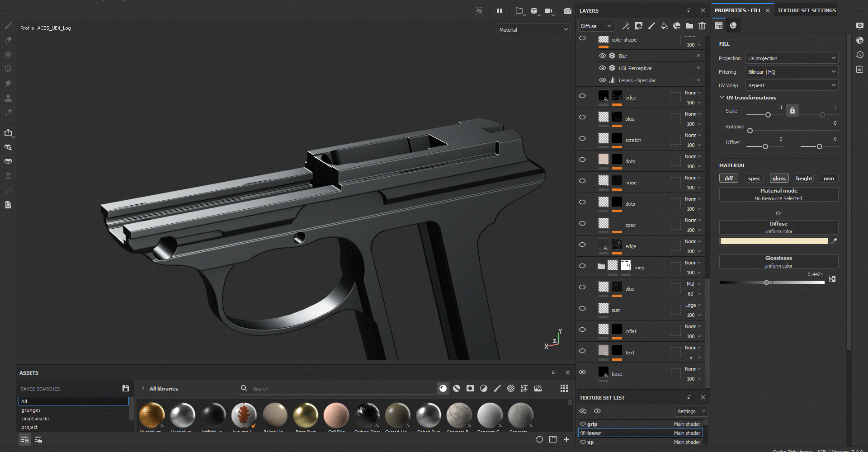
Task: Open the Projection dropdown
Action: point(791,58)
